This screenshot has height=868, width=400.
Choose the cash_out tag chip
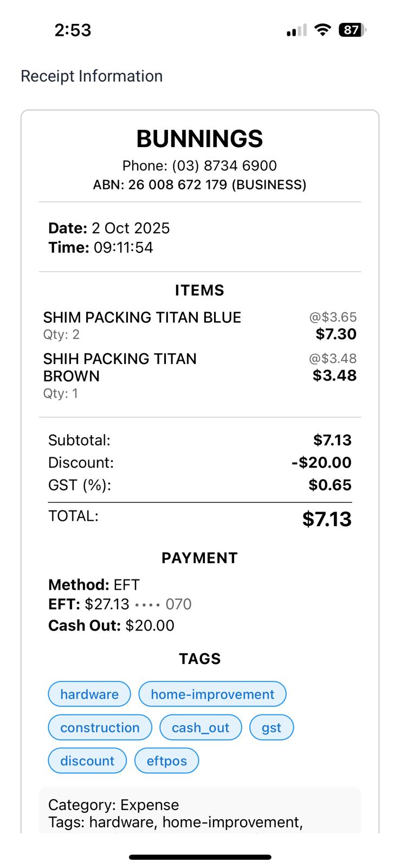[x=201, y=727]
